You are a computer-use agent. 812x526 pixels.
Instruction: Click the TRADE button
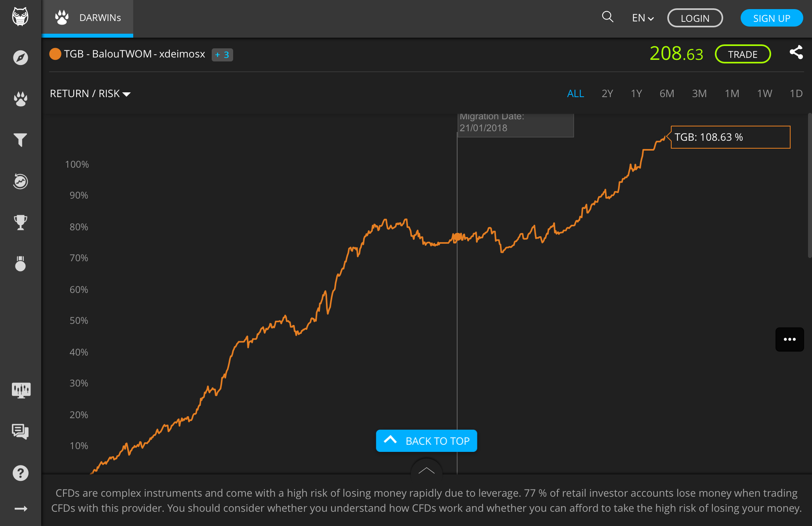743,54
